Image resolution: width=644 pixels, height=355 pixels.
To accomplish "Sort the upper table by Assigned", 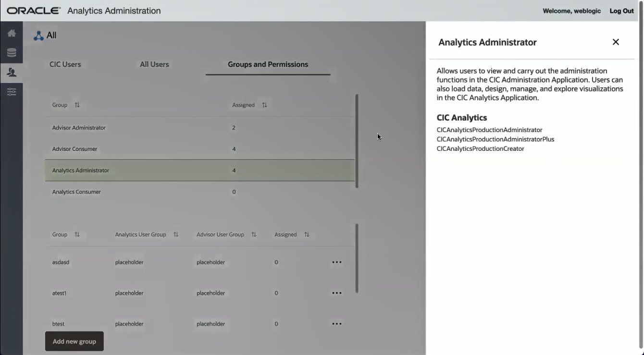I will click(264, 105).
